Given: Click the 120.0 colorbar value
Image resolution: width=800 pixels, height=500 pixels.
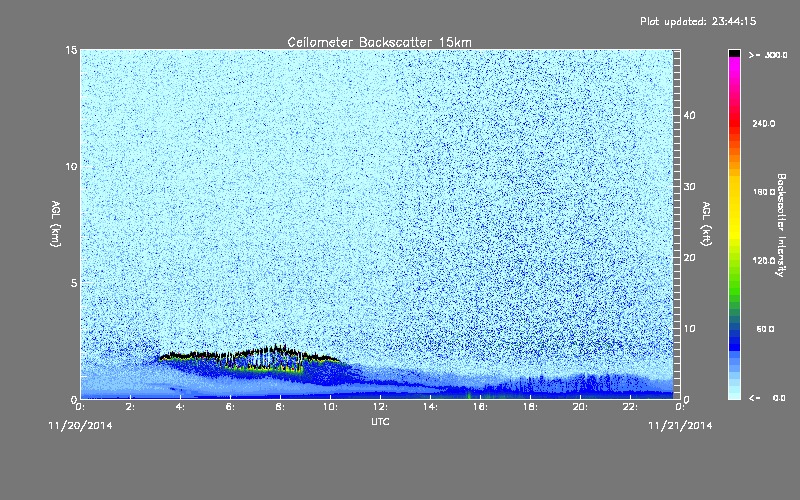Looking at the screenshot, I should [764, 260].
